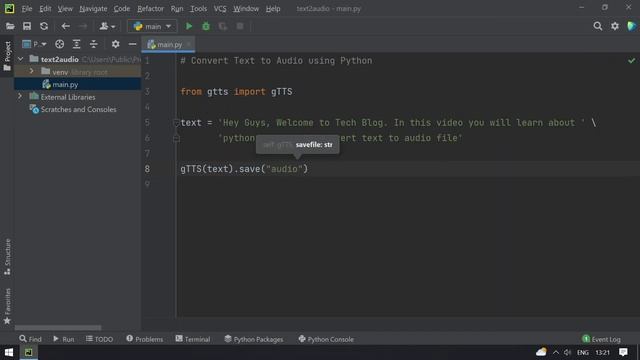Open the VCS menu
The width and height of the screenshot is (640, 360).
click(220, 9)
